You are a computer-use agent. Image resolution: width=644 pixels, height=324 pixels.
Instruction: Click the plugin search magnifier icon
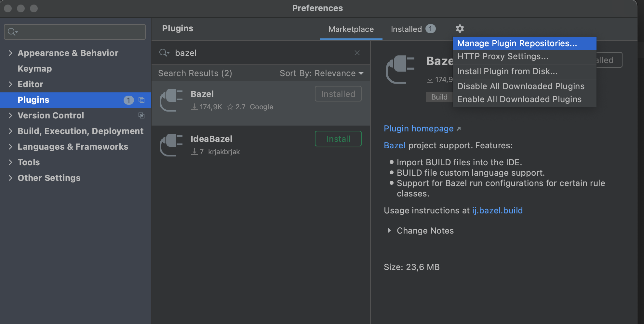pos(164,53)
